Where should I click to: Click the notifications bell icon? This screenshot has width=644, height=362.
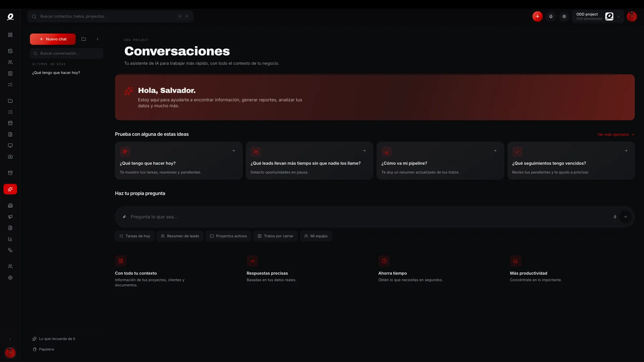click(551, 16)
